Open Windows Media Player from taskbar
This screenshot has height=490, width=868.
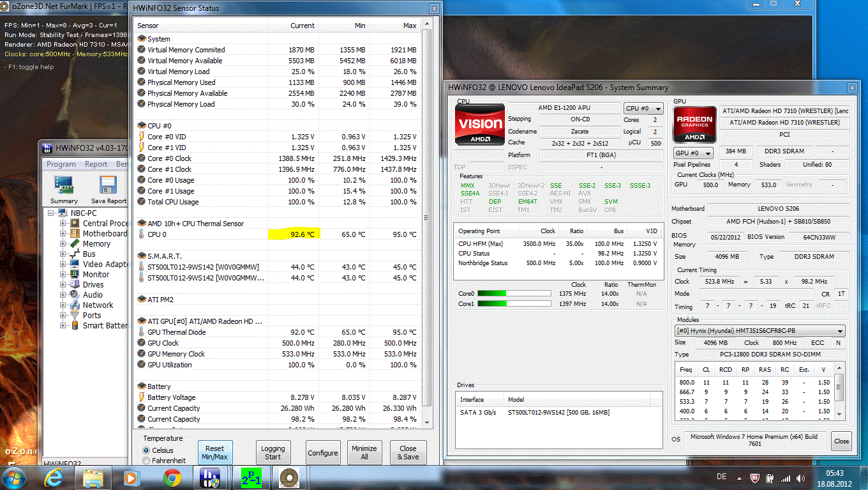(x=132, y=477)
